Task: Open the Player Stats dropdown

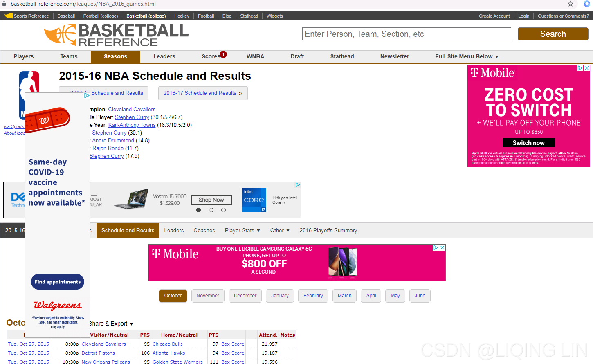Action: (243, 231)
